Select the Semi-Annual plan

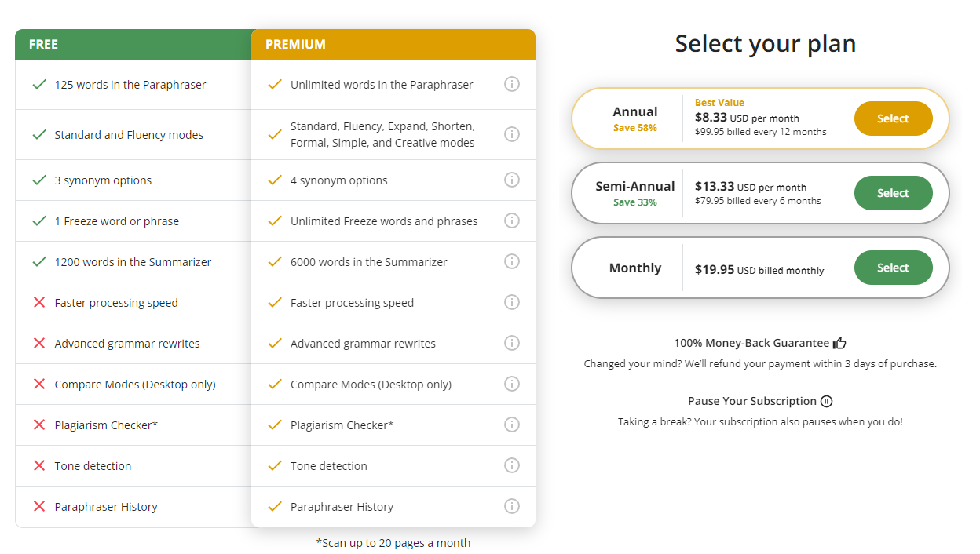[893, 193]
